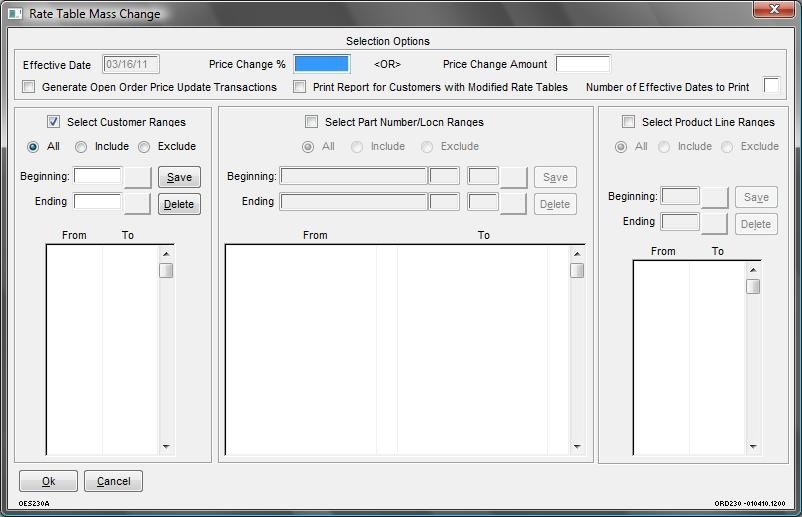Screen dimensions: 802x517
Task: Open lookup button beside customer Beginning
Action: 138,177
